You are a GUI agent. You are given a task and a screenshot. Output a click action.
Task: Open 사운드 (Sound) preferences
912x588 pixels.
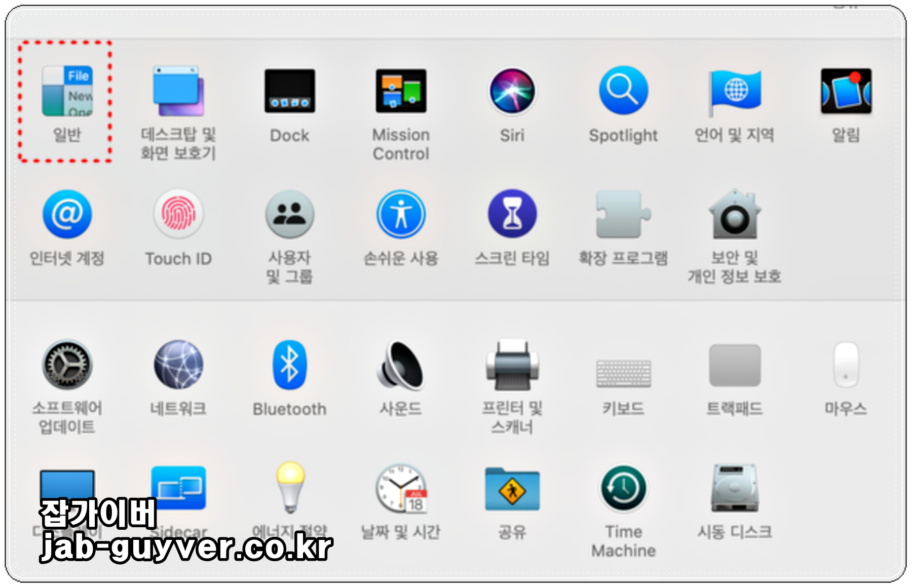pyautogui.click(x=401, y=365)
